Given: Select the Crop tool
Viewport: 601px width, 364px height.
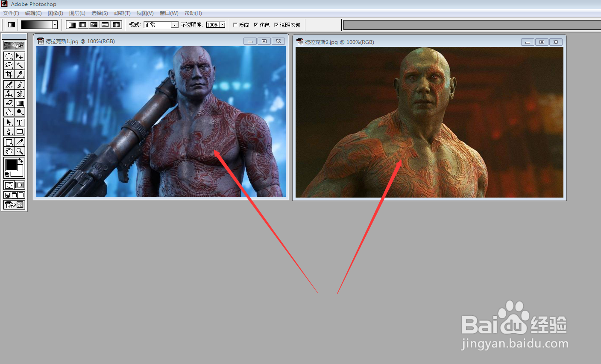Looking at the screenshot, I should [x=9, y=74].
